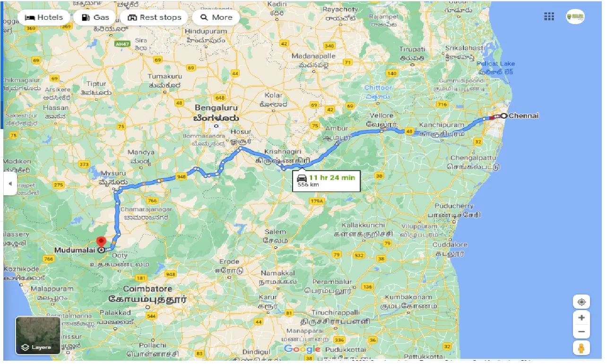Zoom out with the minus button
The image size is (607, 364).
click(x=581, y=332)
